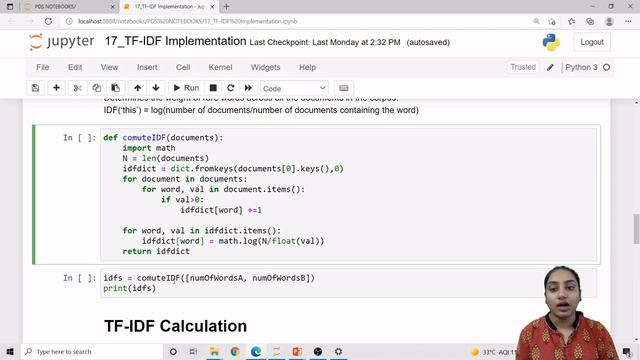Insert a cell below with plus icon
Image resolution: width=640 pixels, height=360 pixels.
pos(56,88)
